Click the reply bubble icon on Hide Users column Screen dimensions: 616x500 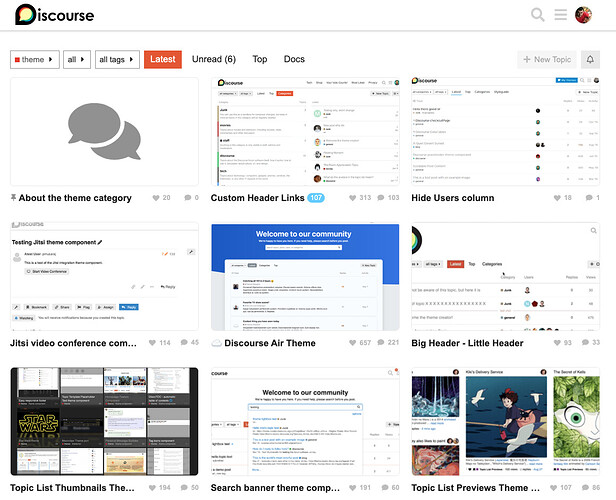pos(589,198)
